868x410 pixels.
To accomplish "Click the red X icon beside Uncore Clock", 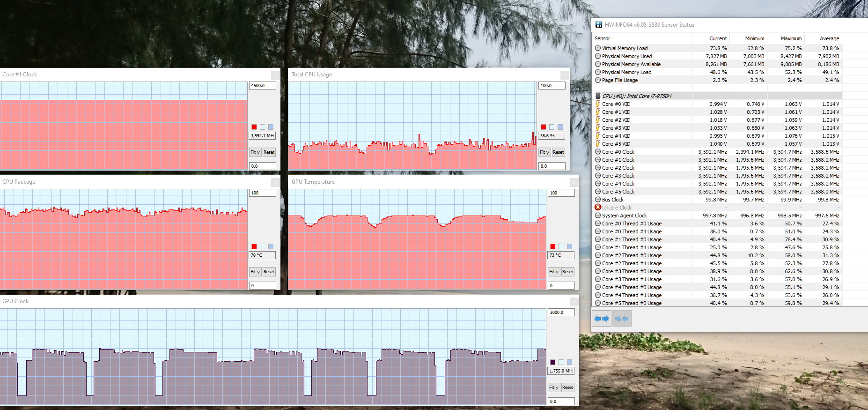I will (598, 208).
